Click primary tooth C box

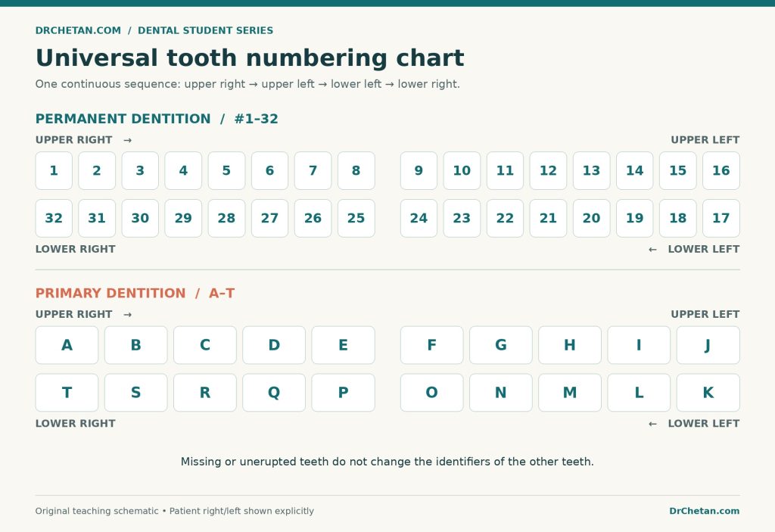click(205, 345)
